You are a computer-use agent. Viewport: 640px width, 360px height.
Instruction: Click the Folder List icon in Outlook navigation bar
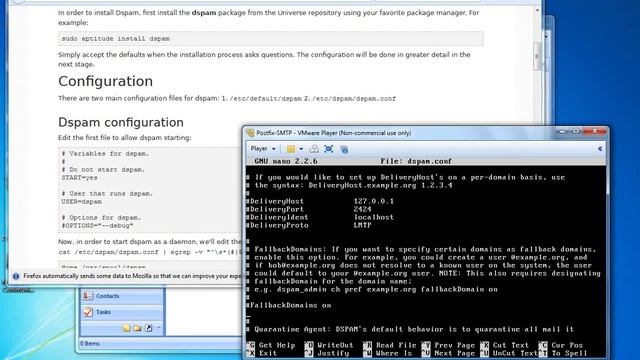click(x=137, y=328)
